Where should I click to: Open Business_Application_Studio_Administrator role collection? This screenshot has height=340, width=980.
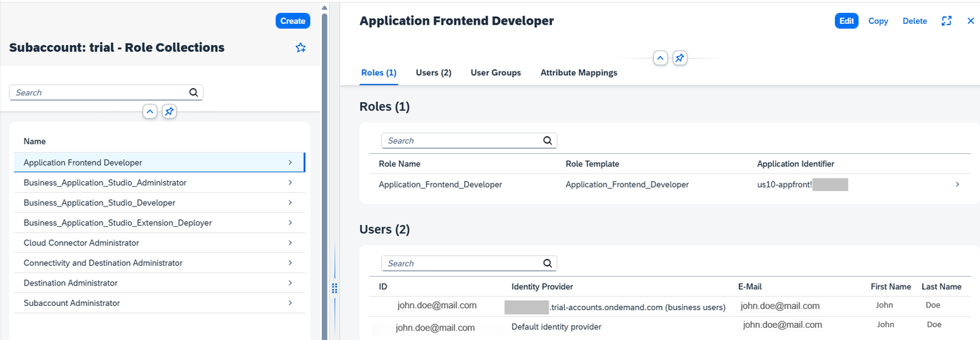159,183
